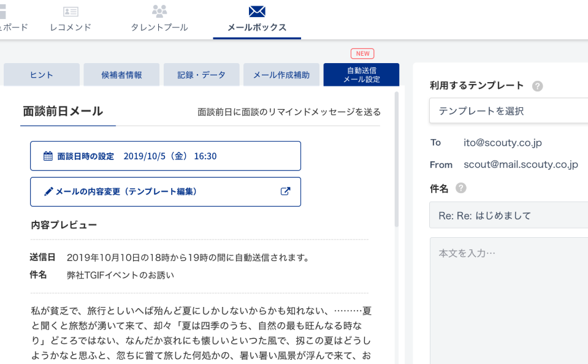Image resolution: width=588 pixels, height=364 pixels.
Task: Click the To address ito@scouty.co.jp
Action: (x=503, y=142)
